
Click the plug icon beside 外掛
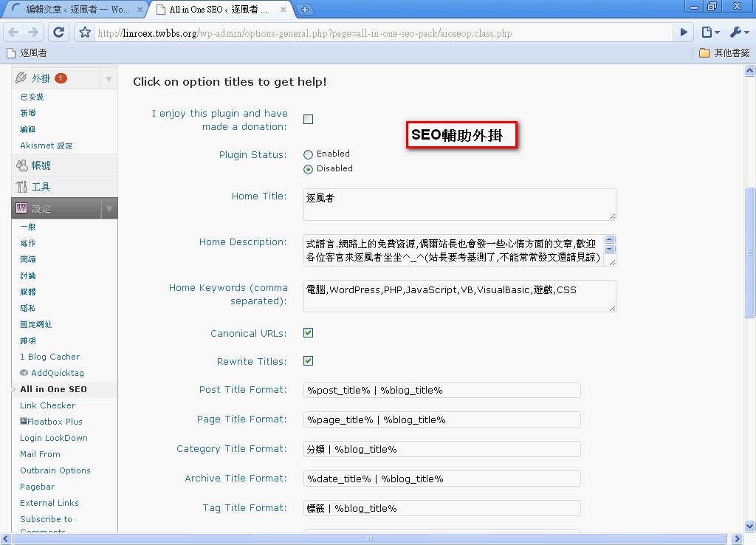(21, 78)
